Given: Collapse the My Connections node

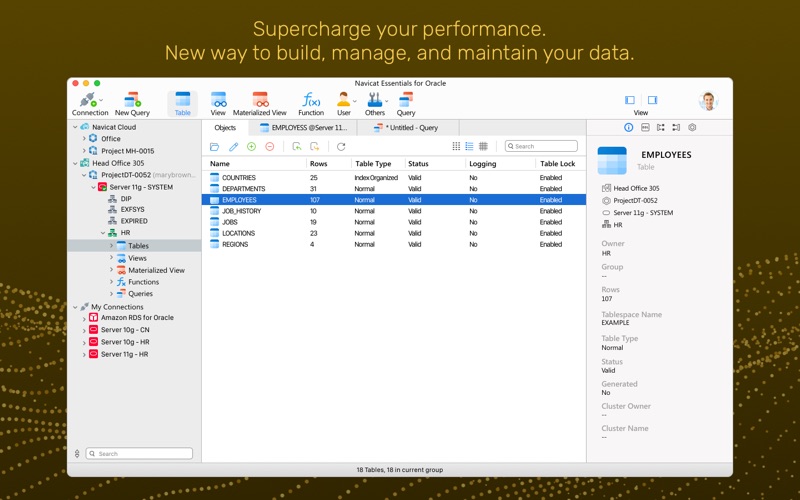Looking at the screenshot, I should (75, 307).
